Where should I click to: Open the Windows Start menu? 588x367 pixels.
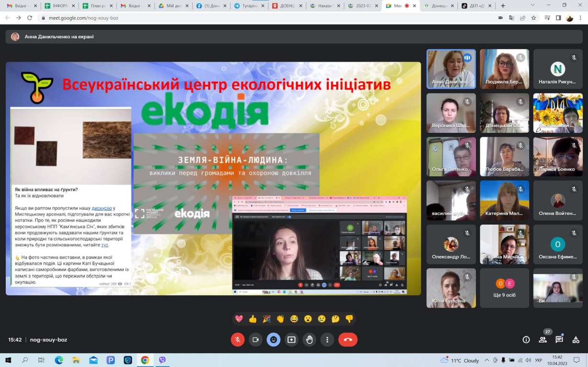pos(8,360)
